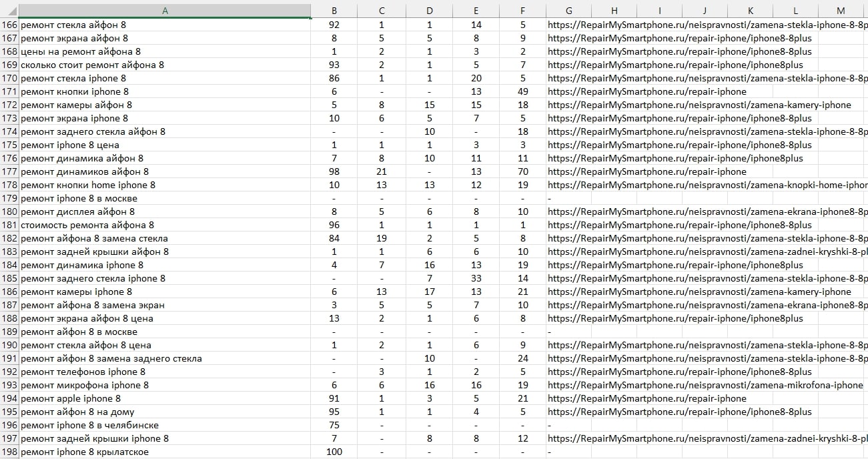This screenshot has height=459, width=868.
Task: Click cell 'ремонт айфон 8 на дому'
Action: [x=165, y=412]
